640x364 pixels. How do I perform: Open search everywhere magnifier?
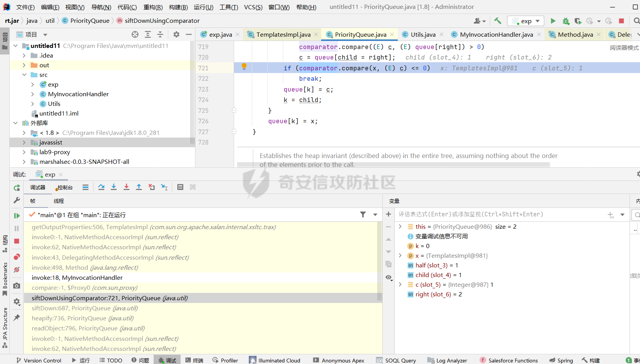(637, 21)
